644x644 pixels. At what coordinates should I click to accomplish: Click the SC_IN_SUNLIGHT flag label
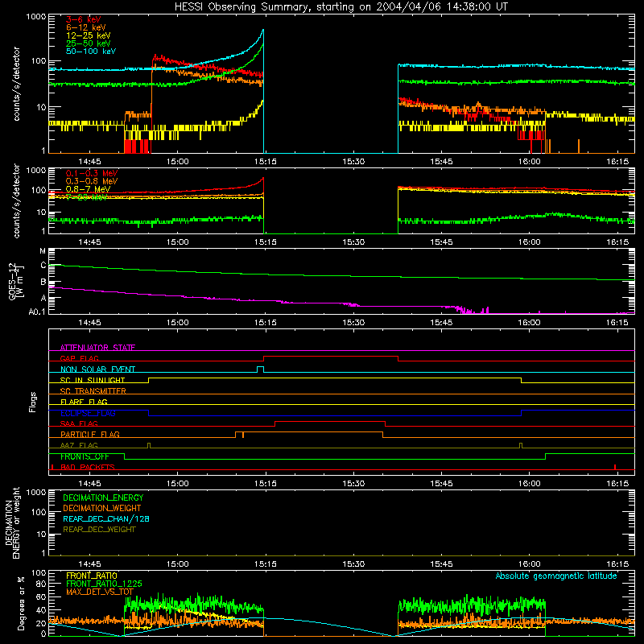click(93, 380)
